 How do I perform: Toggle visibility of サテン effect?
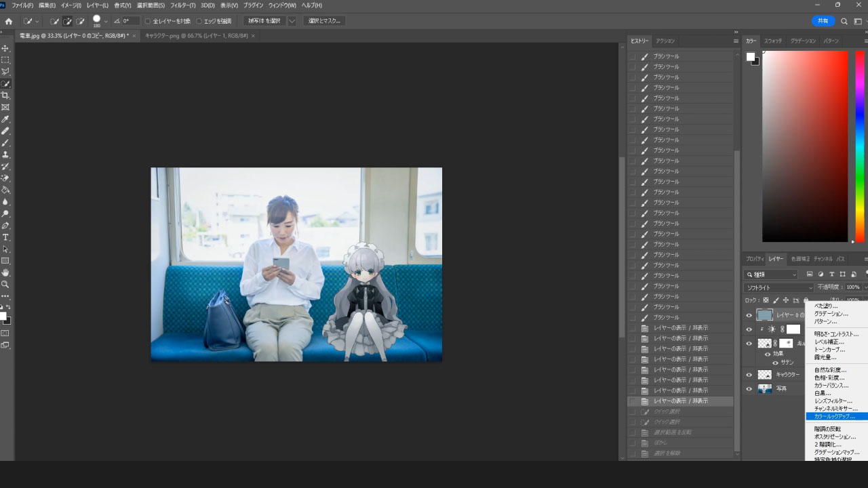coord(775,362)
